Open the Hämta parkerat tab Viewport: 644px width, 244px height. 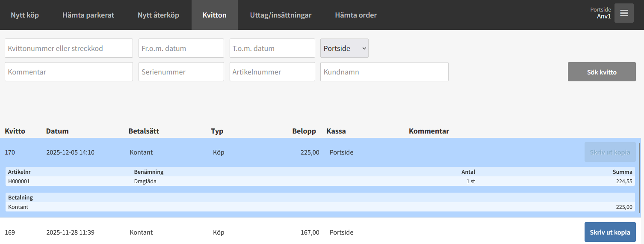[x=88, y=15]
